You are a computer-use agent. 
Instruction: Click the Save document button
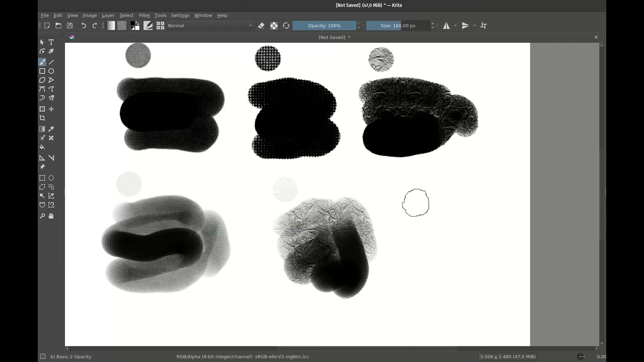click(x=69, y=26)
